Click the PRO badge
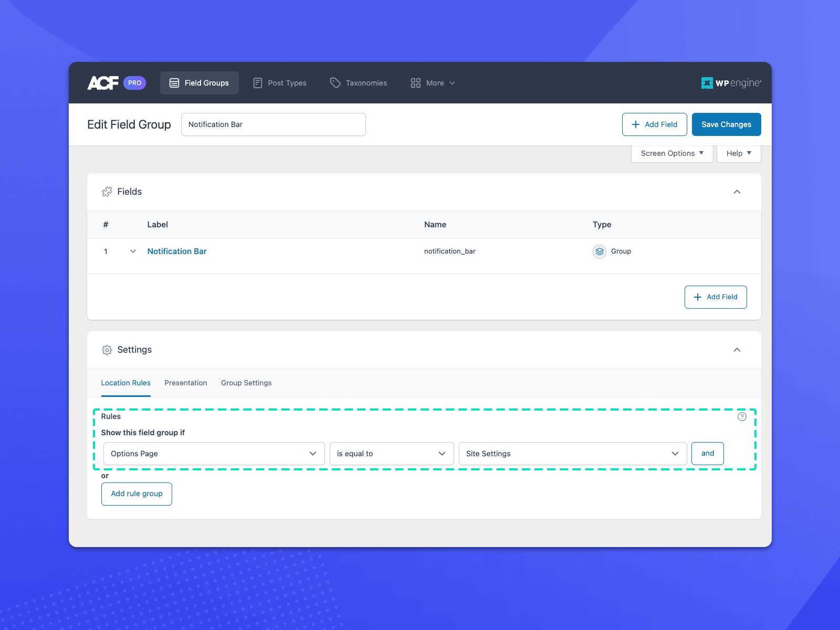840x630 pixels. (134, 83)
